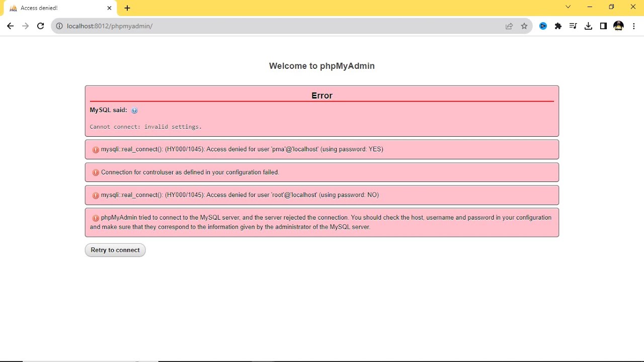This screenshot has width=644, height=362.
Task: Open the media controls icon
Action: coord(573,26)
